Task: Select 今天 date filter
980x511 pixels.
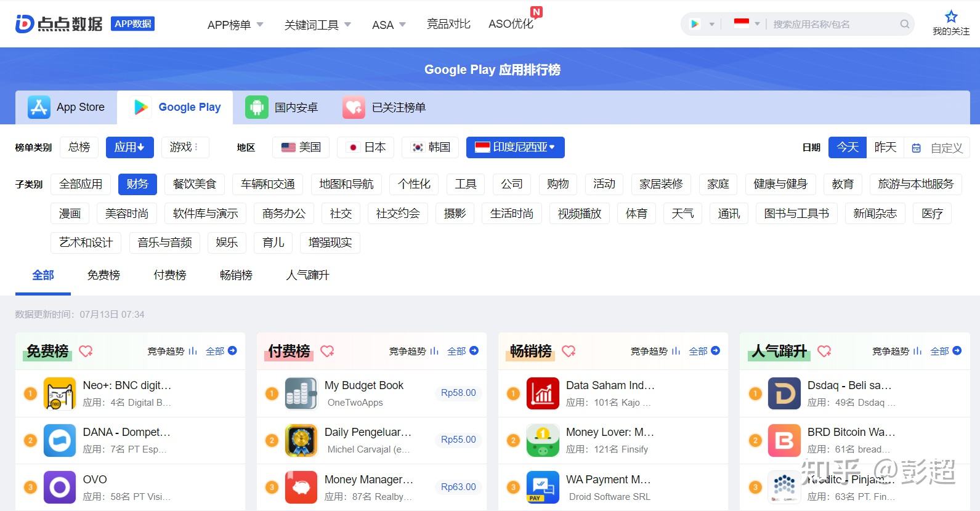Action: [x=848, y=147]
